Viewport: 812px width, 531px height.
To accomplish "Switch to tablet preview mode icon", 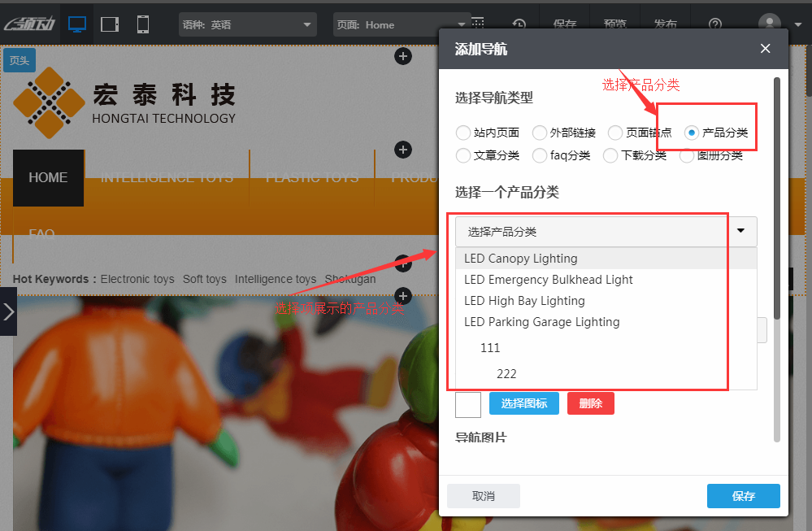I will tap(110, 24).
